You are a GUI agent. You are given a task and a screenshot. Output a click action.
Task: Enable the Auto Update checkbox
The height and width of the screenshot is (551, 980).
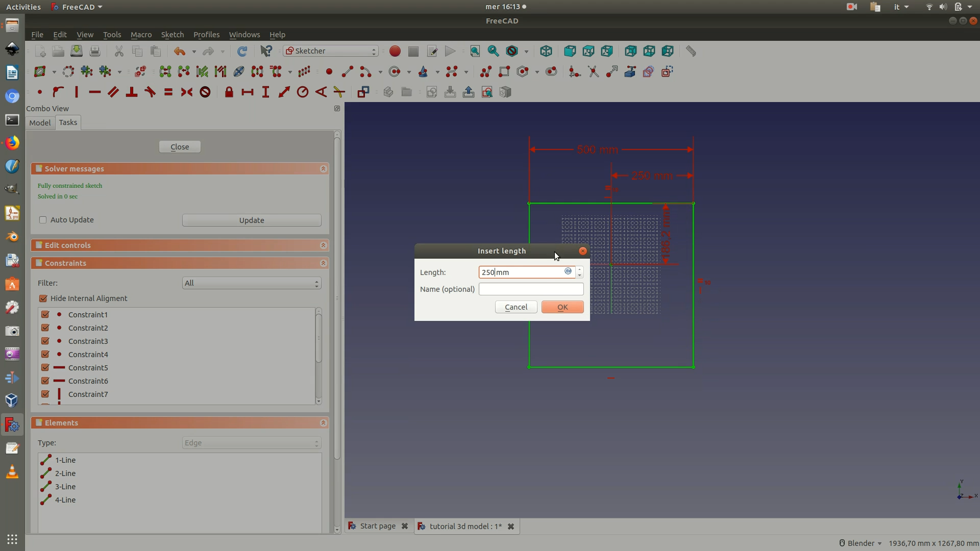pos(43,220)
